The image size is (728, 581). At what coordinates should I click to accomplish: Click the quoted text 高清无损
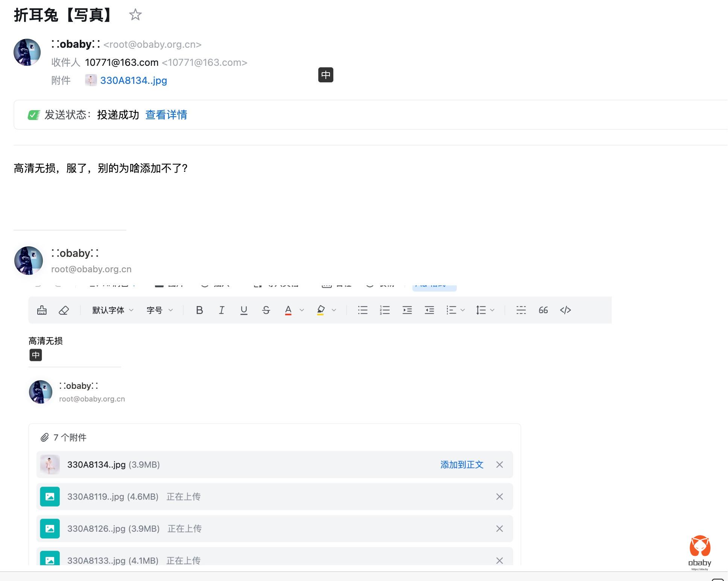(46, 341)
